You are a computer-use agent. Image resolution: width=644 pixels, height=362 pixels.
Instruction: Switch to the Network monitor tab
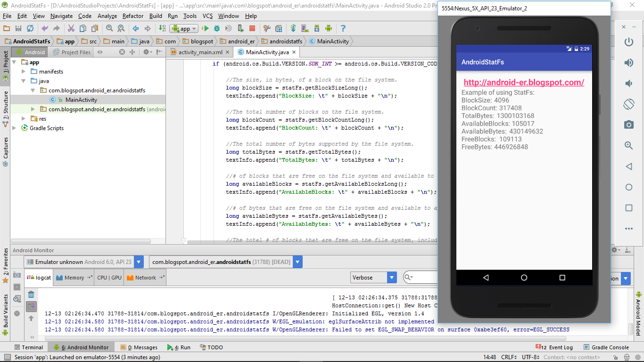click(x=145, y=278)
